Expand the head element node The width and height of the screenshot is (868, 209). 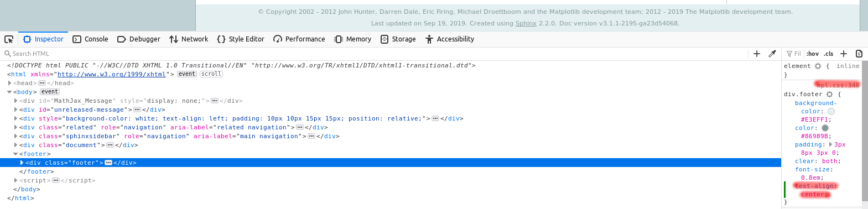tap(9, 83)
